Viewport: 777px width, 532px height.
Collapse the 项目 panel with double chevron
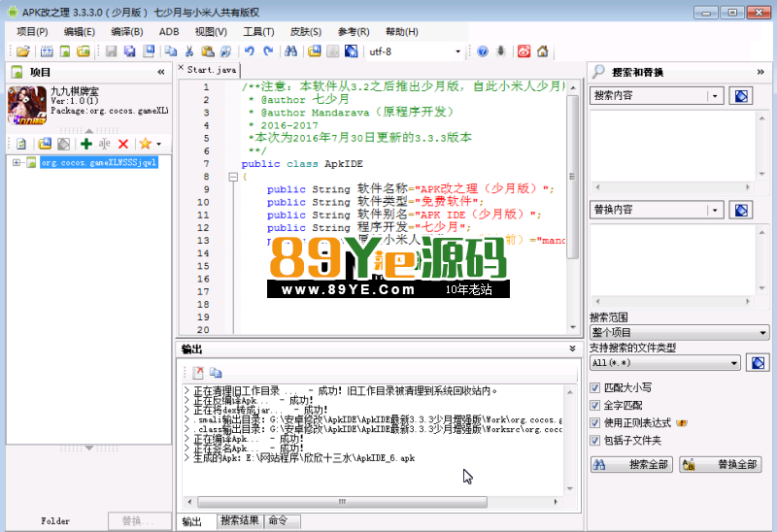point(161,72)
